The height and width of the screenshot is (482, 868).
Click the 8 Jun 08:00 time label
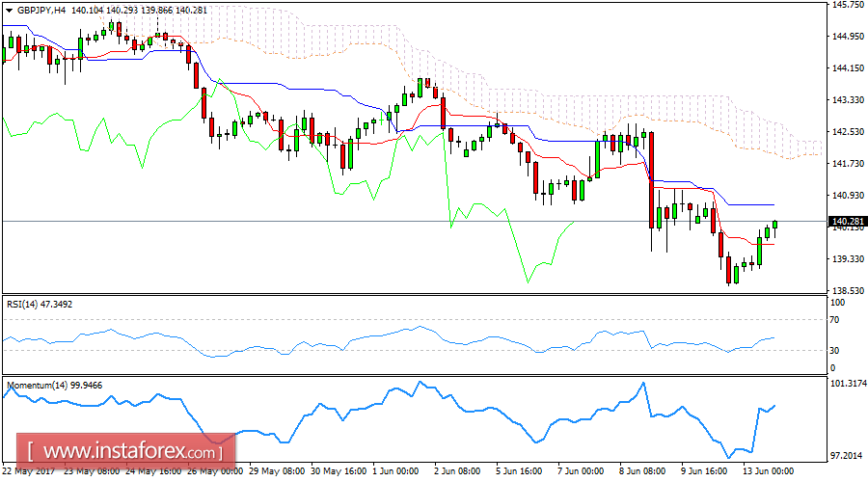coord(642,471)
